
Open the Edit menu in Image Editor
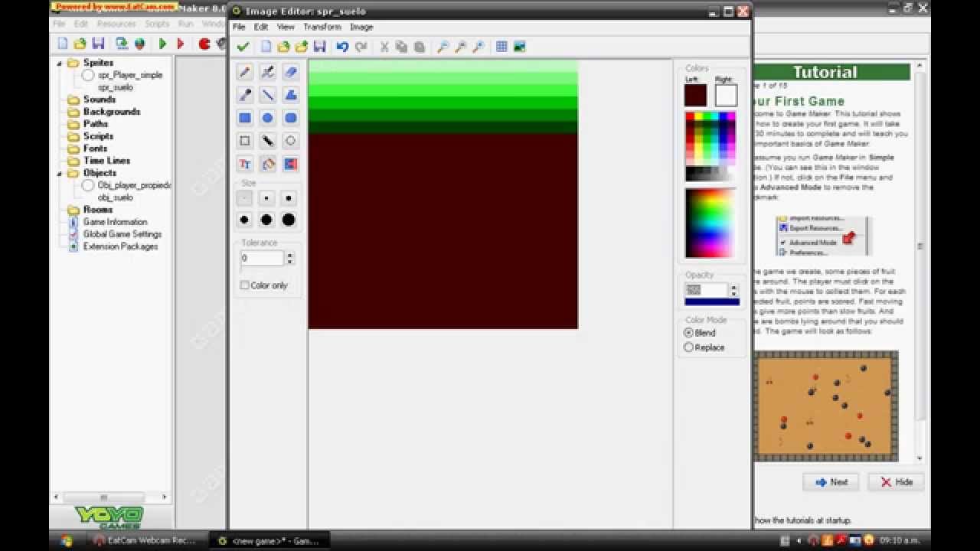(261, 27)
